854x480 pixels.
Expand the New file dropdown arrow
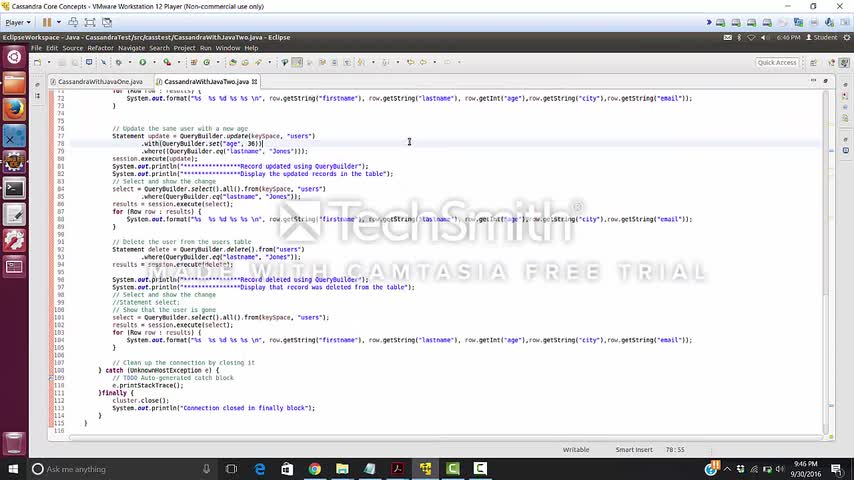[x=49, y=63]
